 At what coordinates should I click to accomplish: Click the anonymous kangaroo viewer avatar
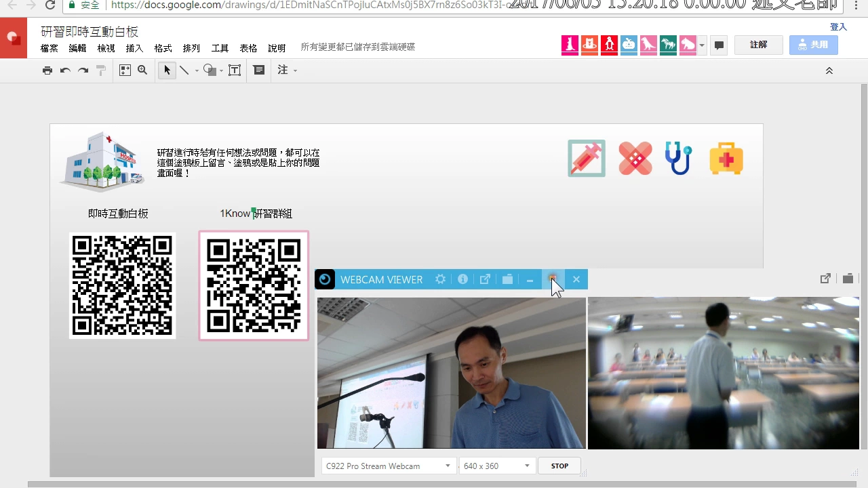pos(570,45)
